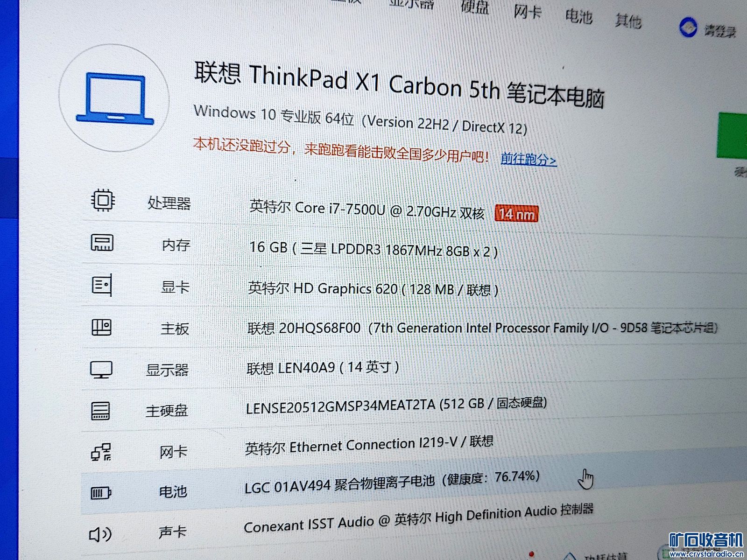Click the laptop computer icon
747x560 pixels.
[115, 98]
